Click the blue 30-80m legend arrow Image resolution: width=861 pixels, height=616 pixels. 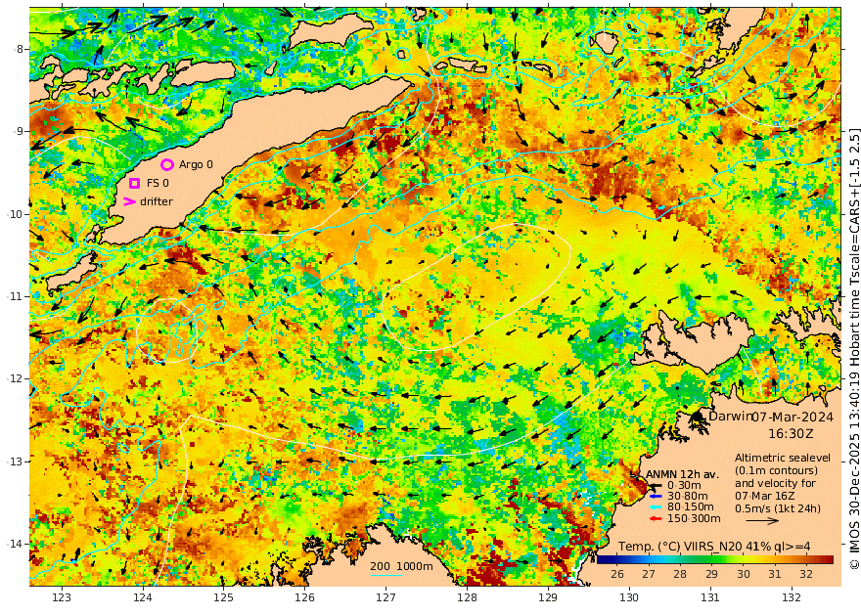coord(657,497)
